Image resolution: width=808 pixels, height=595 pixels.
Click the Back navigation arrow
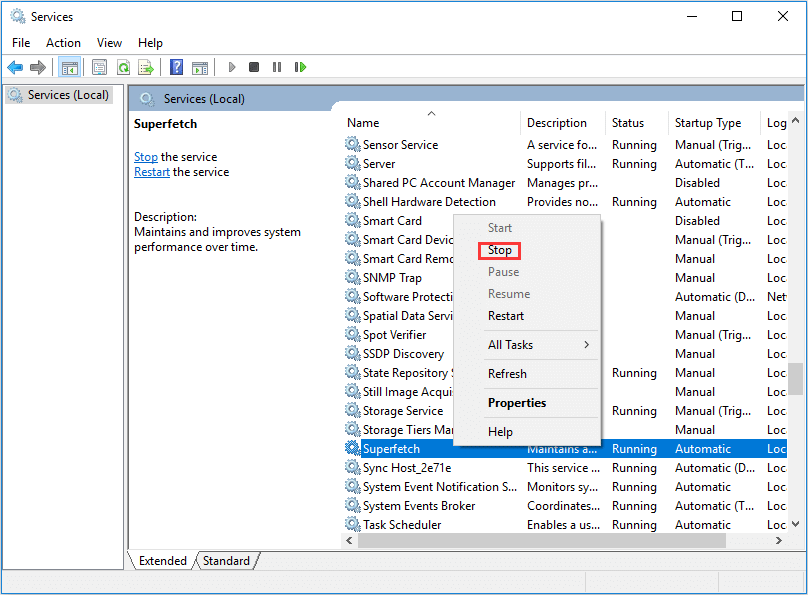(16, 67)
